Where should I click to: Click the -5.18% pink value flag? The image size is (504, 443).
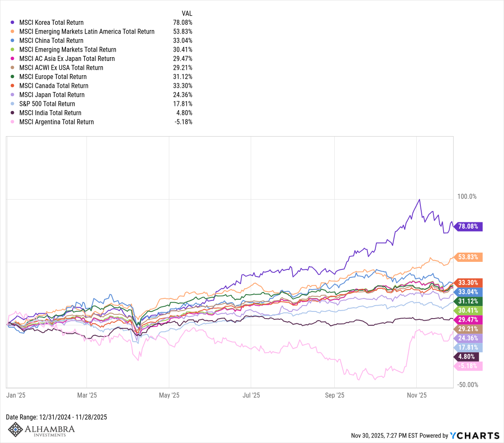pyautogui.click(x=468, y=366)
